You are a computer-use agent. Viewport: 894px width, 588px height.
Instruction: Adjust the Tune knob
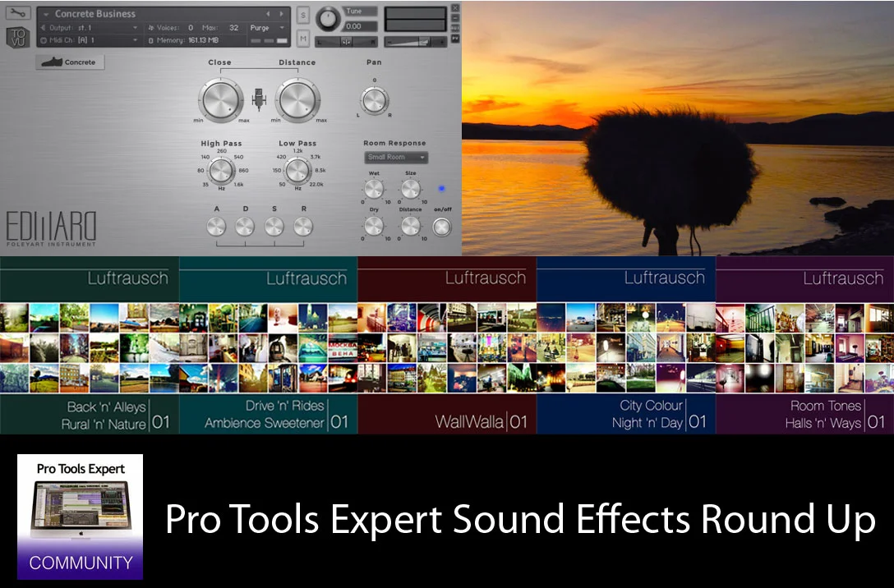328,19
